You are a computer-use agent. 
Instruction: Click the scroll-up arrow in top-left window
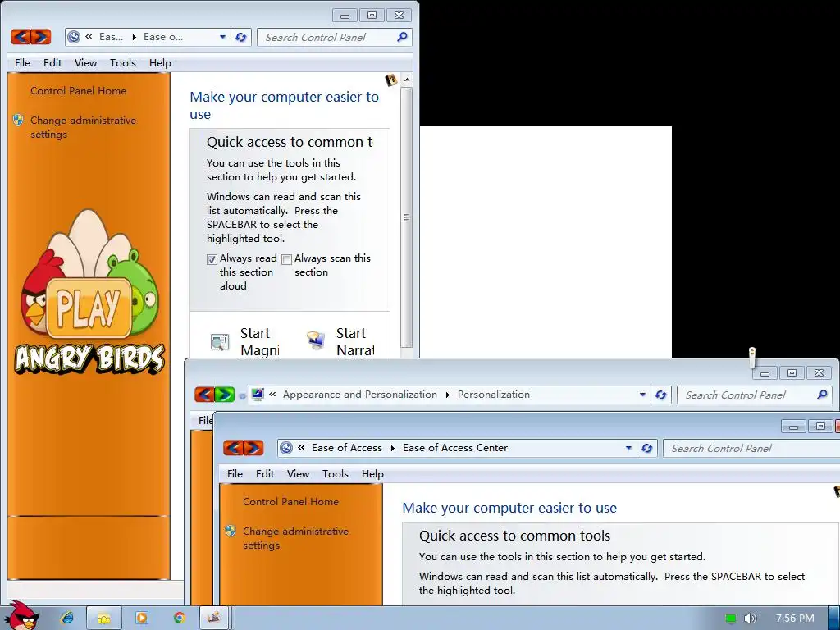pos(407,80)
